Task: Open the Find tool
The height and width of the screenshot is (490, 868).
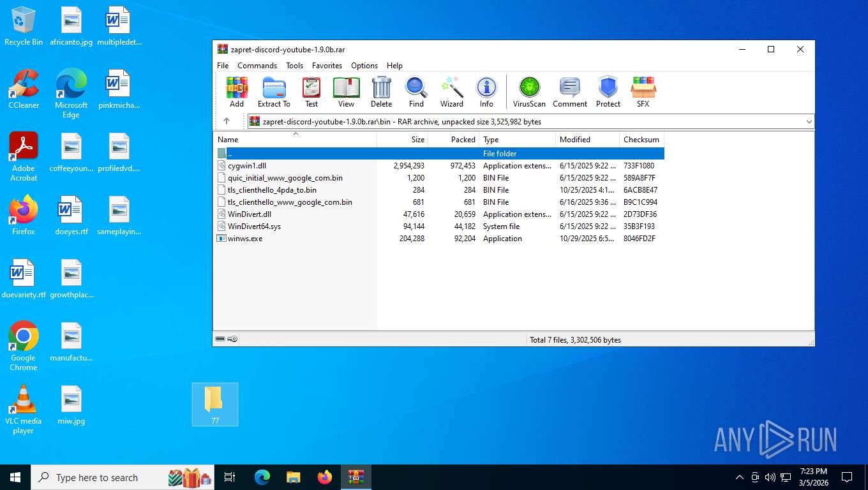Action: (x=416, y=92)
